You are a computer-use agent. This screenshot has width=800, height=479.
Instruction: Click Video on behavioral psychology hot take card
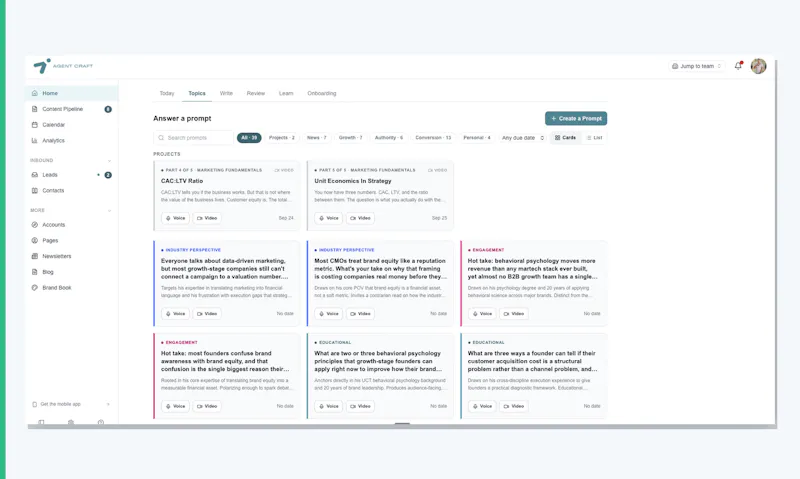pyautogui.click(x=514, y=314)
